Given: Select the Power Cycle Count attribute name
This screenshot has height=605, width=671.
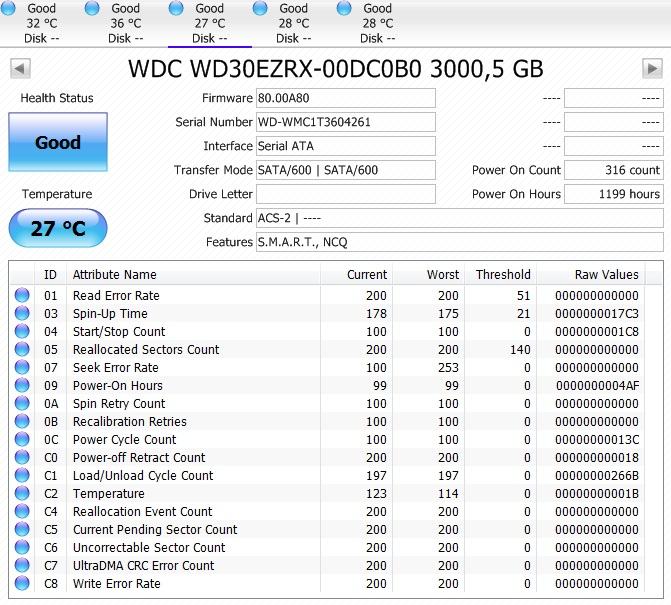Looking at the screenshot, I should 125,440.
